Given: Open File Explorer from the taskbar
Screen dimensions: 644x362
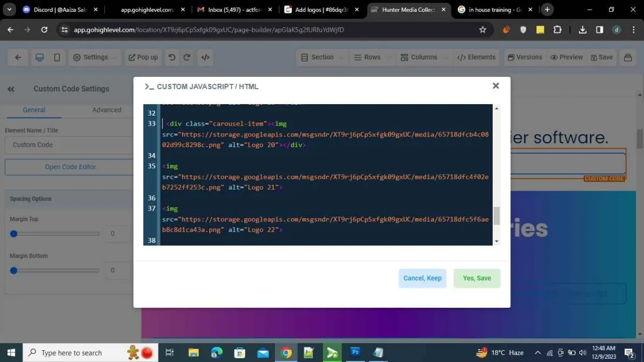Looking at the screenshot, I should point(194,353).
